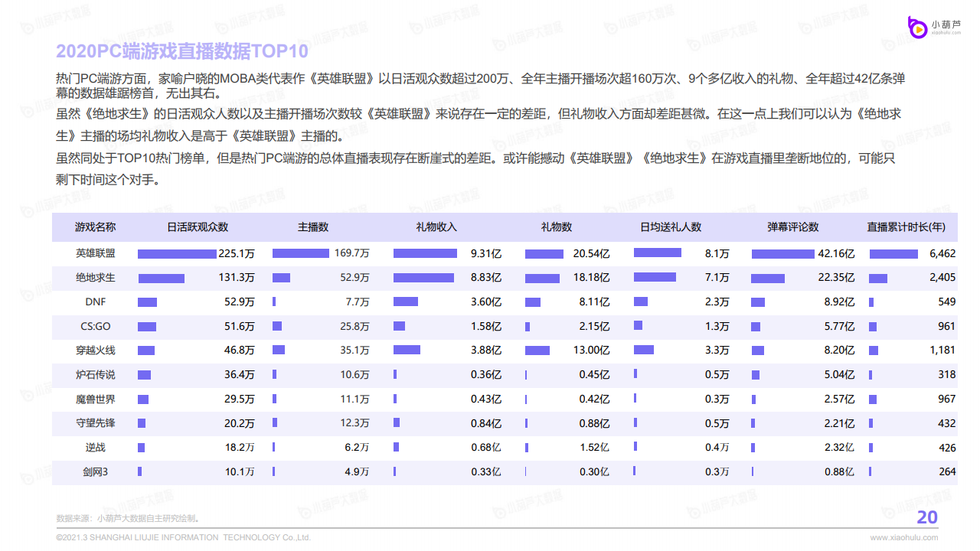Click the 逆战 row name
Image resolution: width=980 pixels, height=551 pixels.
click(95, 448)
